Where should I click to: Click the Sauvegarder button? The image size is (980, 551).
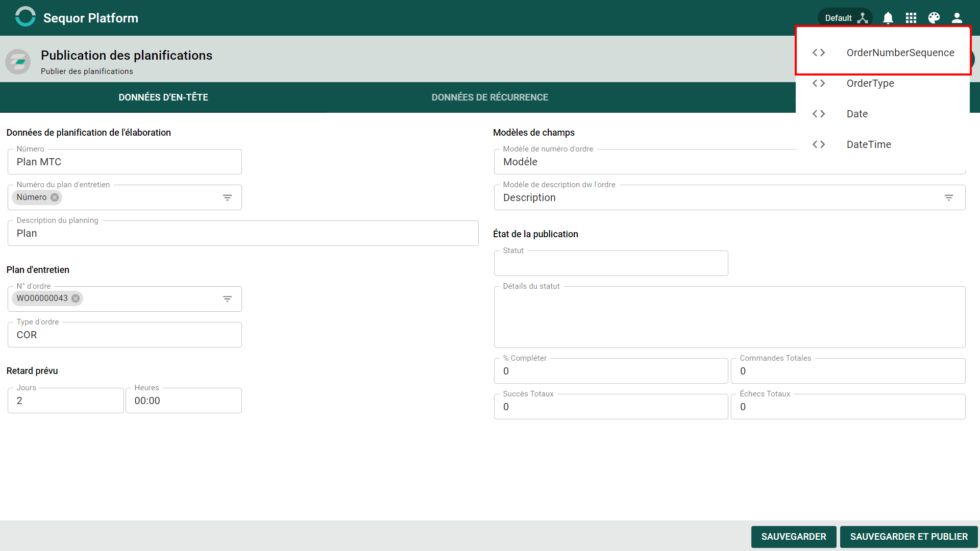coord(794,537)
